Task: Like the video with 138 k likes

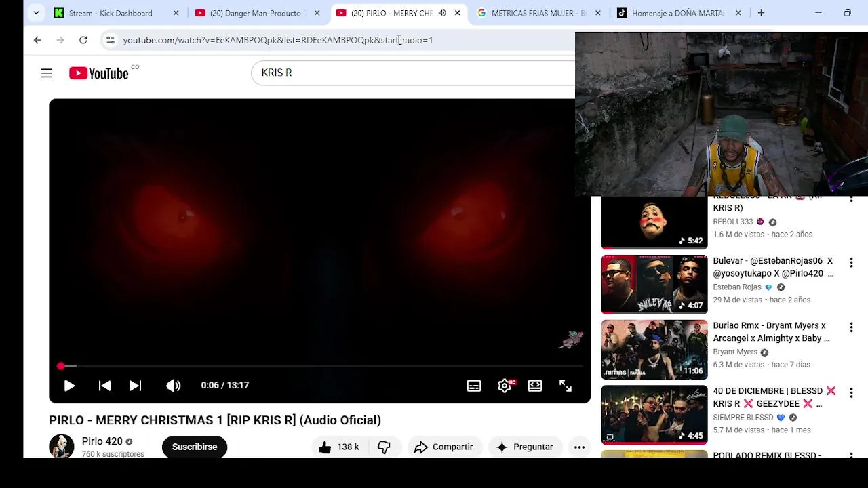Action: pos(339,447)
